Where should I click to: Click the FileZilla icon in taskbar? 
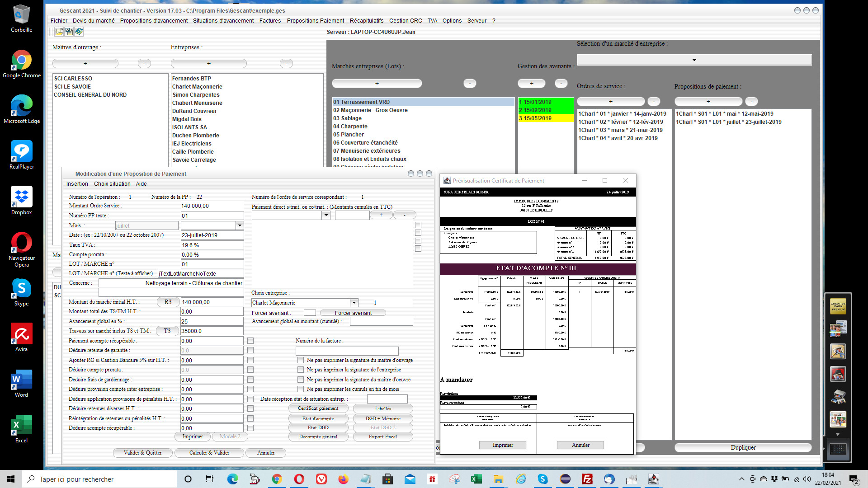[x=587, y=479]
